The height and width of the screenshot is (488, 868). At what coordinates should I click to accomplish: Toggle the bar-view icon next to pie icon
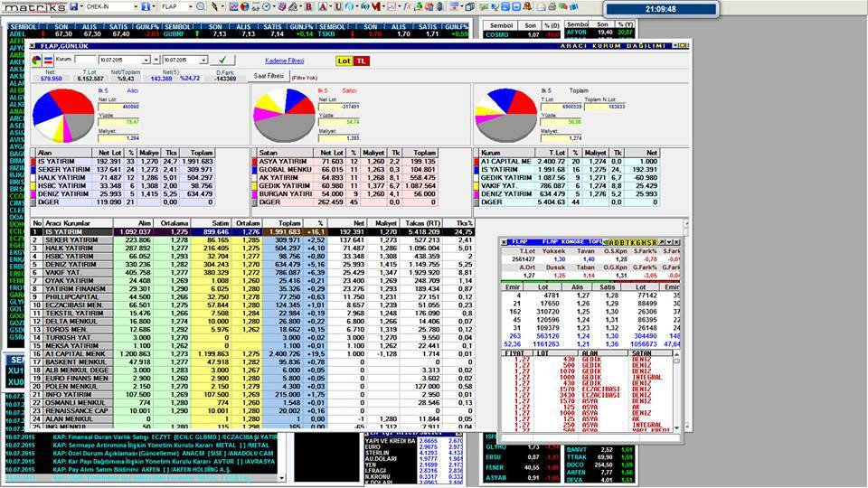(47, 60)
